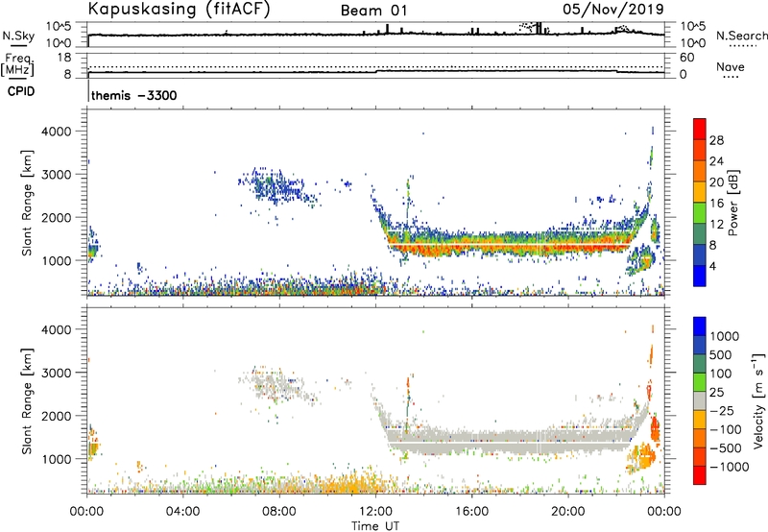Viewport: 768px width, 532px height.
Task: Click the Kapuskasing (fitACF) plot title
Action: pos(179,10)
